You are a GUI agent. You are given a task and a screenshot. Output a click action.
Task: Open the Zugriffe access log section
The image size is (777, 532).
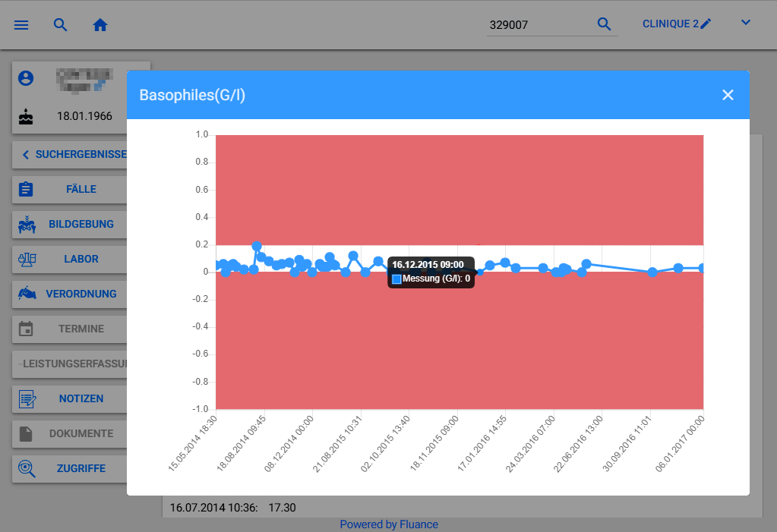pos(81,468)
